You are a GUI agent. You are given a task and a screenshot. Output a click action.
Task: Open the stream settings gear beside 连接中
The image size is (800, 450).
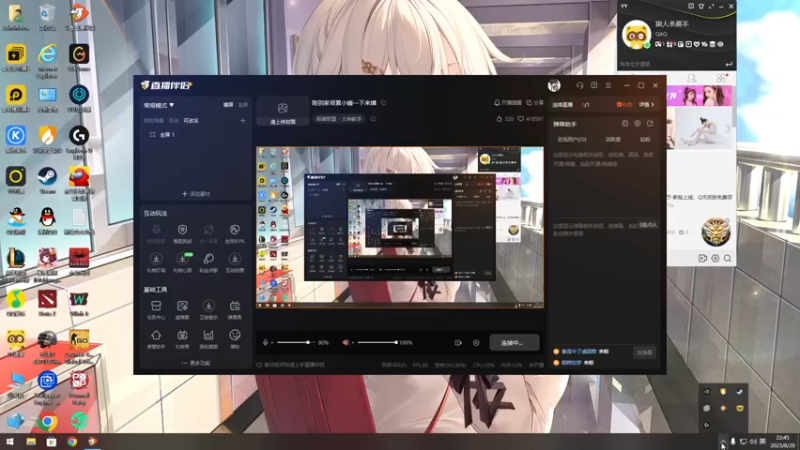point(476,343)
